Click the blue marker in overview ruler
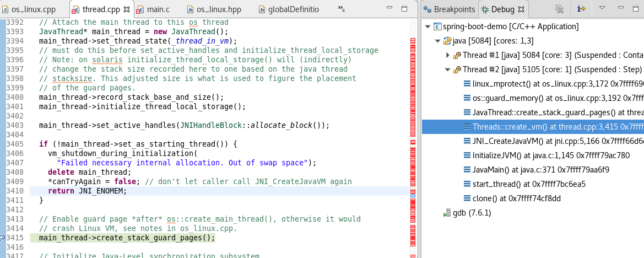This screenshot has height=258, width=644. click(413, 196)
